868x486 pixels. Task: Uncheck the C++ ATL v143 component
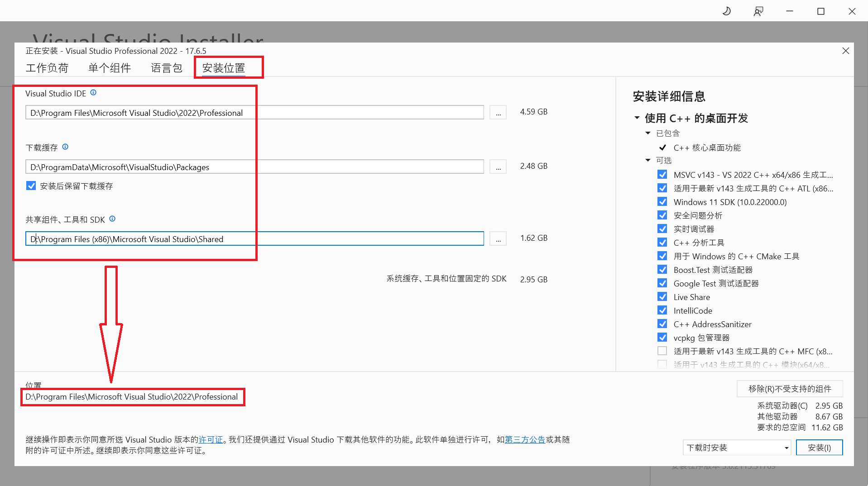(x=662, y=188)
